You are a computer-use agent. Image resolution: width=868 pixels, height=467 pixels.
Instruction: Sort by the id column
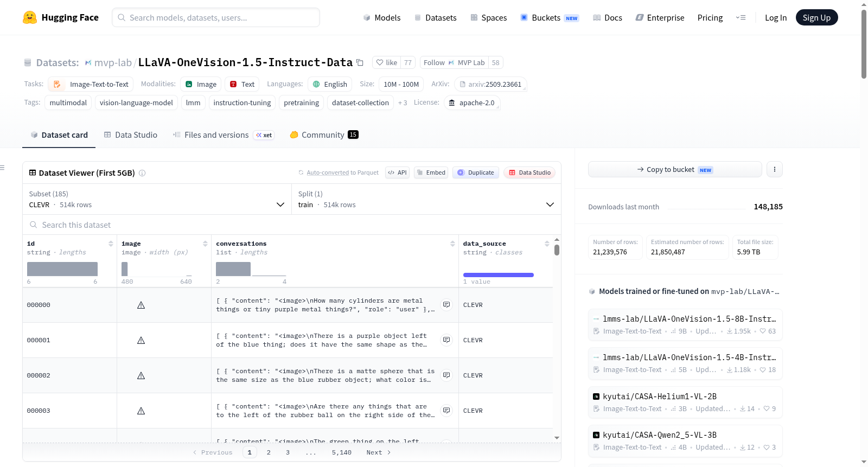(x=111, y=244)
